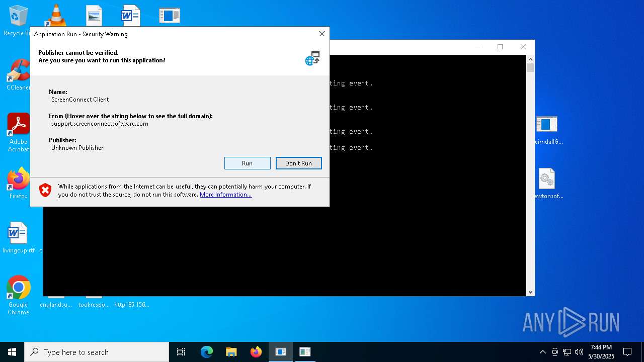Launch Firefox from taskbar

point(256,352)
